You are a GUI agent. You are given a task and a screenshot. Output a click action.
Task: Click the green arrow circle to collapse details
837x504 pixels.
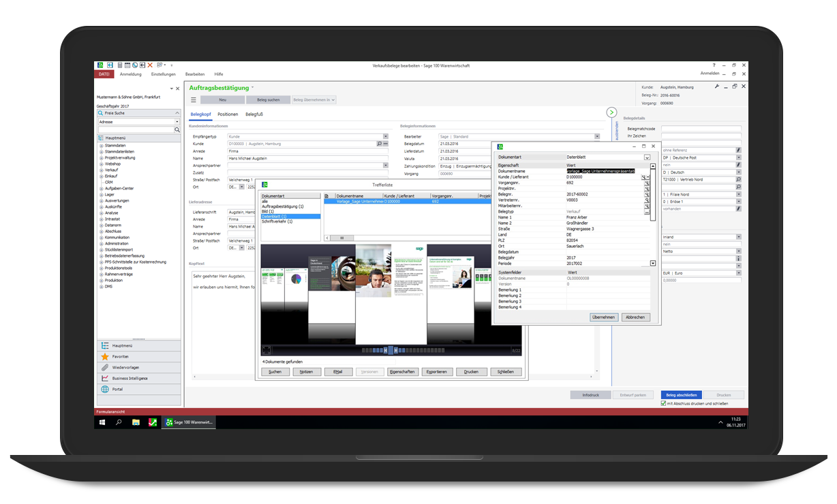pos(611,112)
